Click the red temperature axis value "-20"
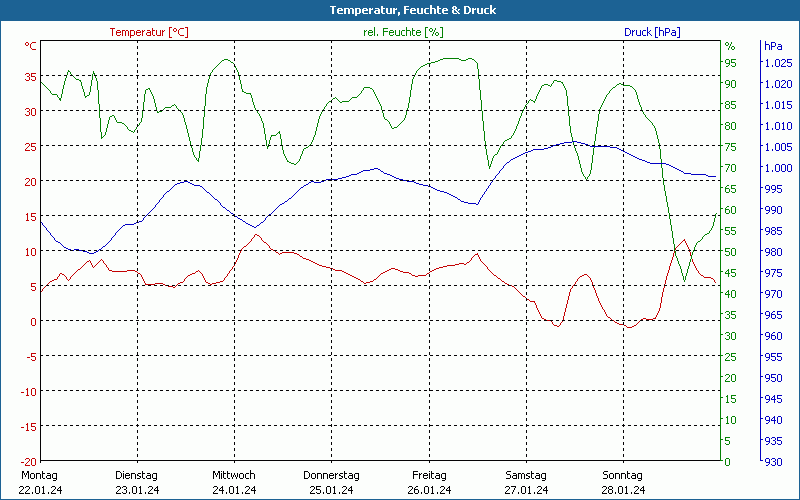 click(x=29, y=462)
